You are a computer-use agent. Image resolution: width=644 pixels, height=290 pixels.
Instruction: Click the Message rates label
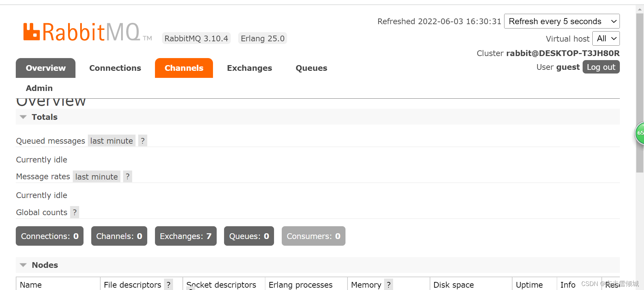[43, 177]
